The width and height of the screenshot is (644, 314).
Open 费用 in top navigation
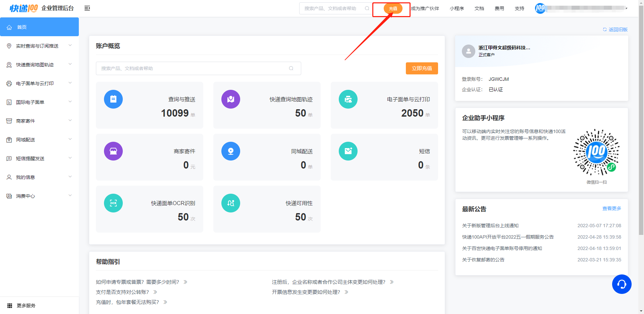(x=499, y=8)
